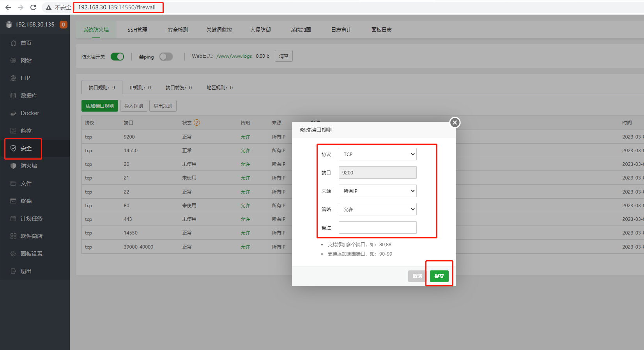This screenshot has width=644, height=350.
Task: Click port 443 in the rules table
Action: (x=128, y=219)
